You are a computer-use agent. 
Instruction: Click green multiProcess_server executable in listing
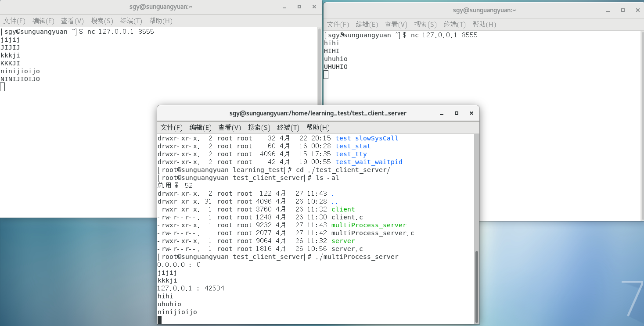click(x=369, y=225)
